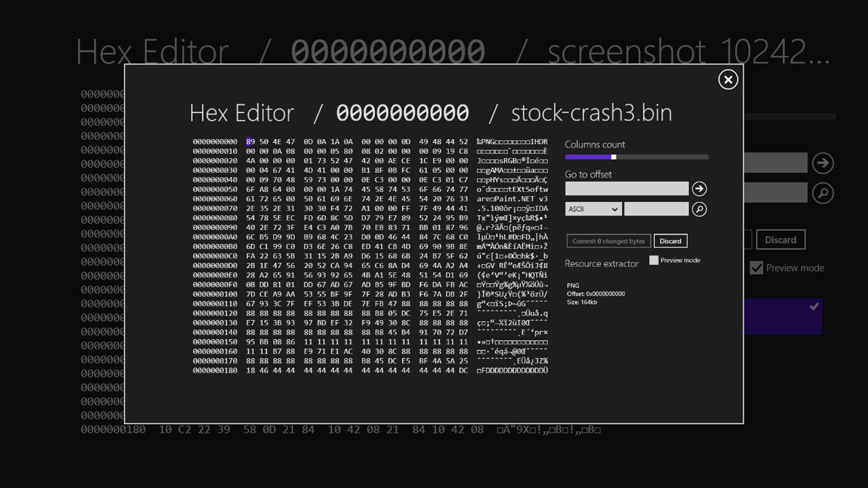Image resolution: width=868 pixels, height=488 pixels.
Task: Click the stock-crash3.bin file name heading
Action: pos(591,113)
